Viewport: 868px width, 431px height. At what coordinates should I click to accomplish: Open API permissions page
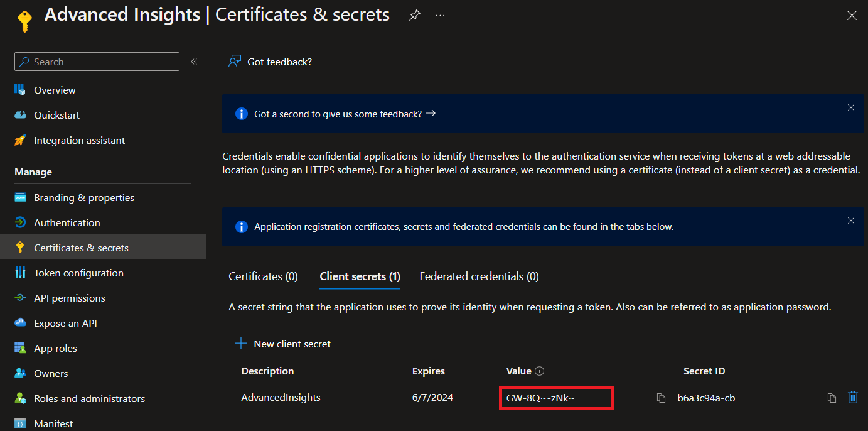[x=69, y=298]
